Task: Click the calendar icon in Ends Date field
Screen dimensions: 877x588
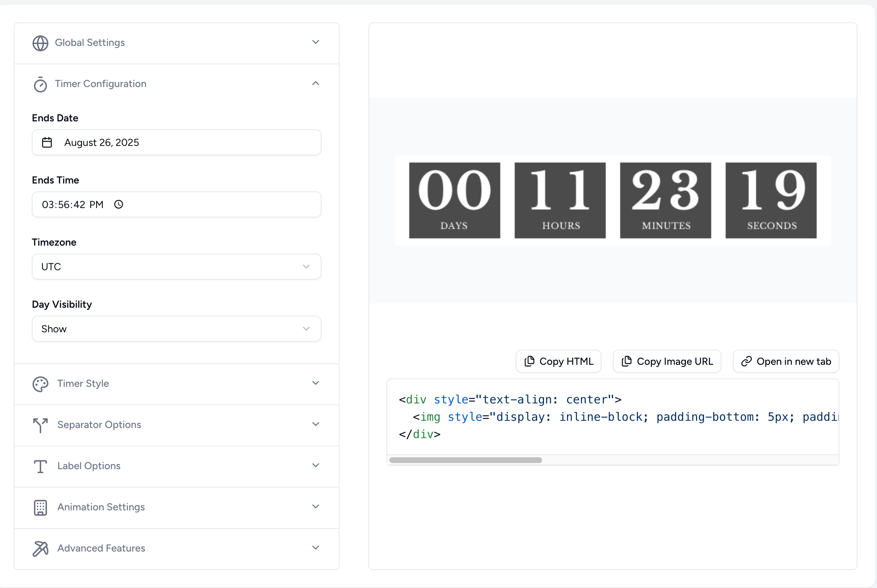Action: 47,142
